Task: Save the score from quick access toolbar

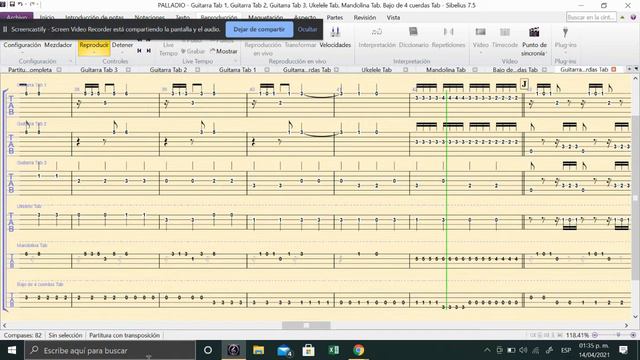Action: 12,4
